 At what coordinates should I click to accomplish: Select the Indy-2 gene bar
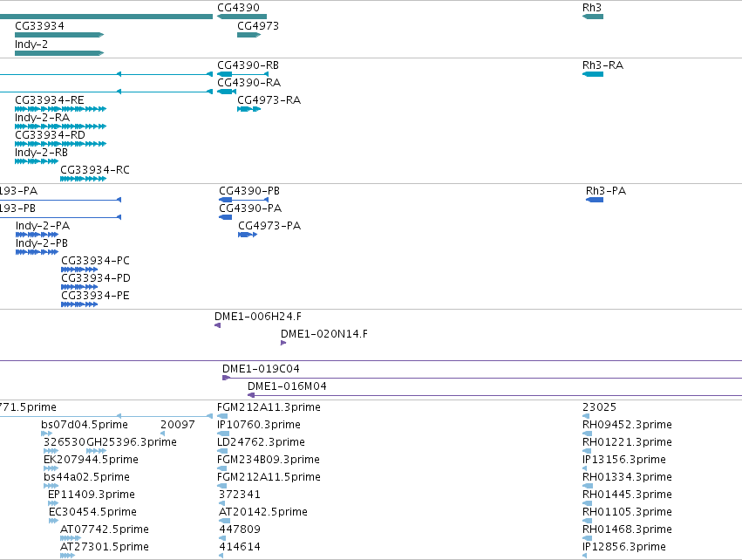59,53
